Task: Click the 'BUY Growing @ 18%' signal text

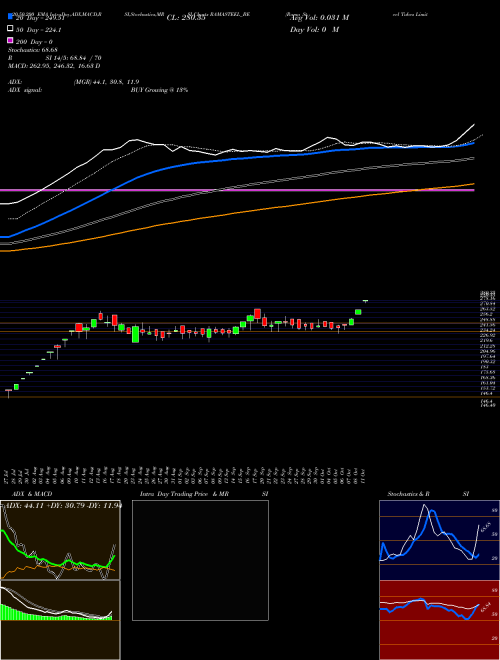Action: coord(159,90)
